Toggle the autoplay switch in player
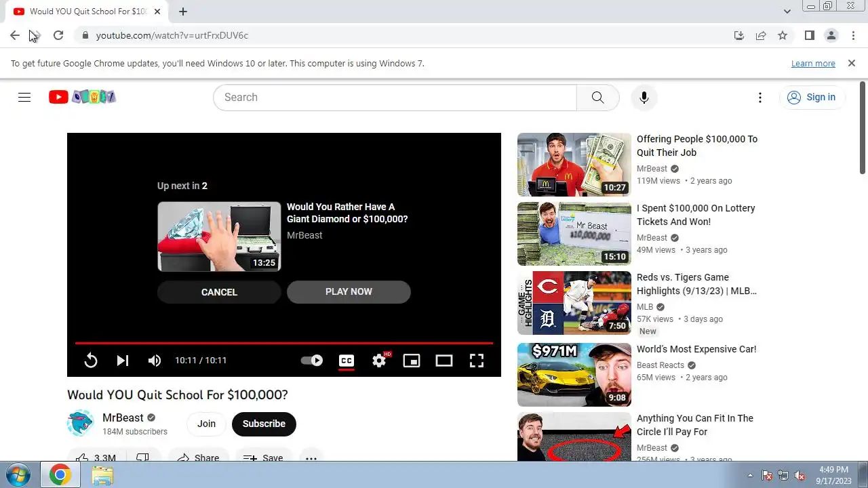The image size is (868, 488). coord(312,361)
